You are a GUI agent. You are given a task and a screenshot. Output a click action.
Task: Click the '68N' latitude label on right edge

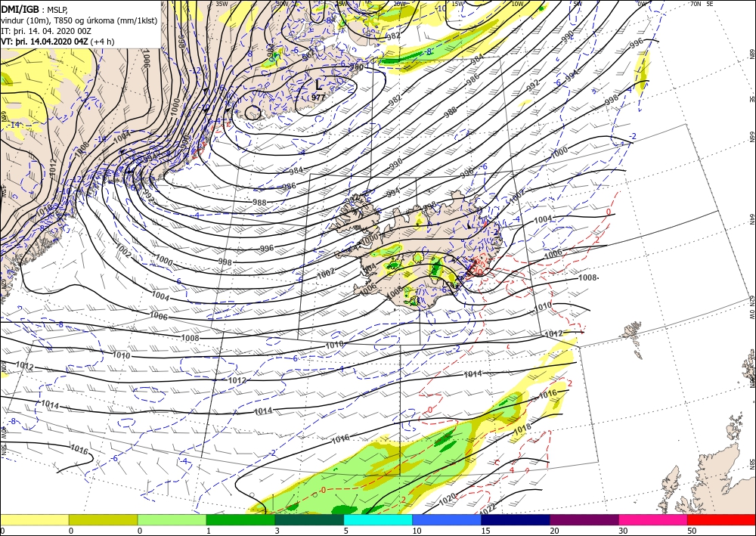click(751, 54)
